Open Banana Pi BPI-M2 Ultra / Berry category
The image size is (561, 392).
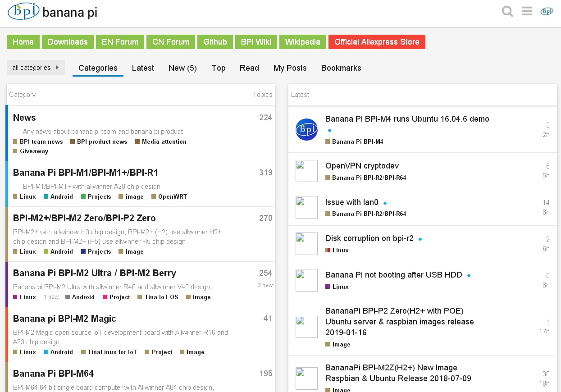click(x=95, y=273)
